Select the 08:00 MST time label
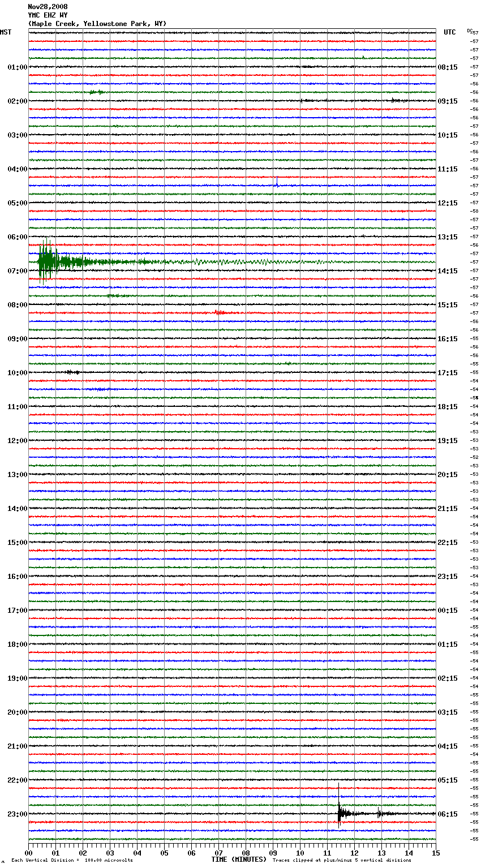This screenshot has width=481, height=868. (x=18, y=305)
